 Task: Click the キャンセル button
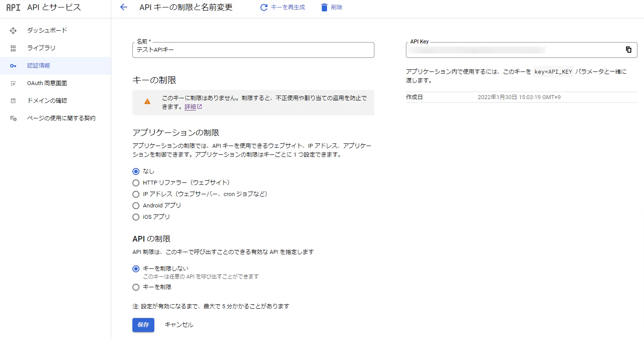pyautogui.click(x=179, y=325)
